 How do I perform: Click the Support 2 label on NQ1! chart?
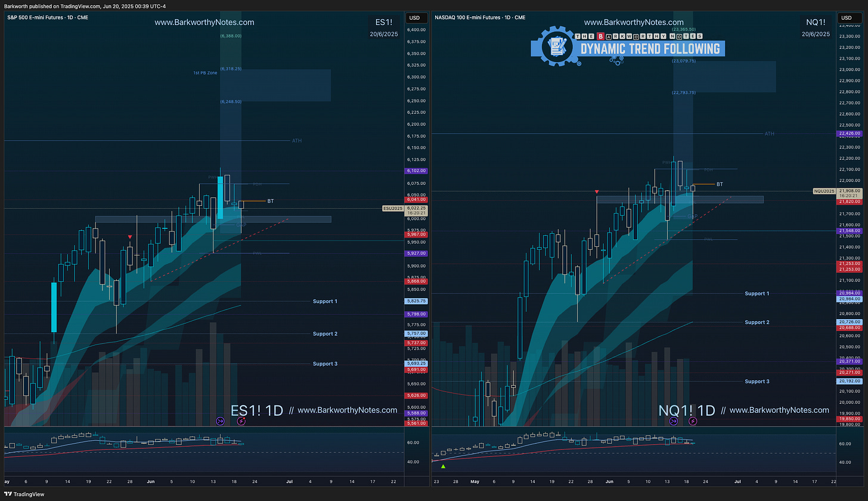757,322
